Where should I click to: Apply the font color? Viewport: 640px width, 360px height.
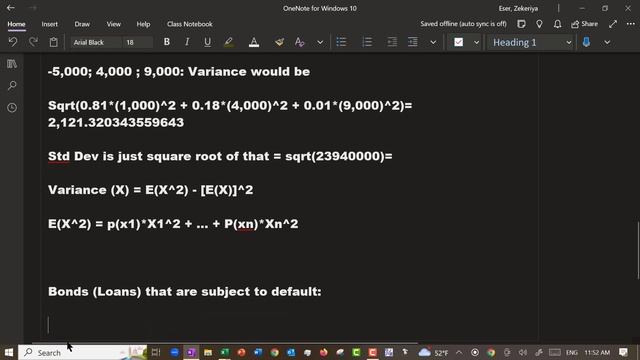tap(254, 42)
